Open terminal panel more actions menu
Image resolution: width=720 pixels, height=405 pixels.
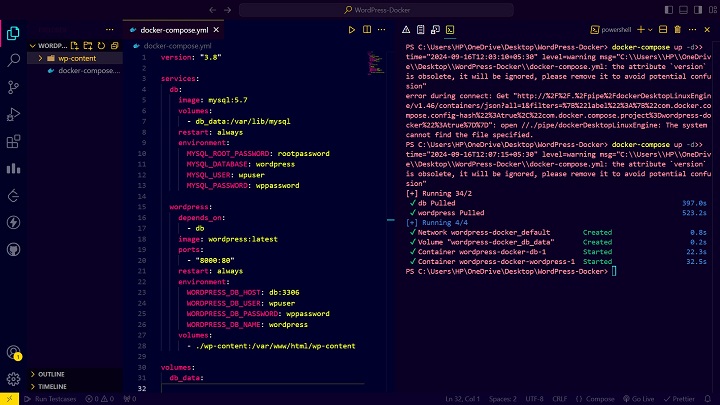tap(692, 30)
